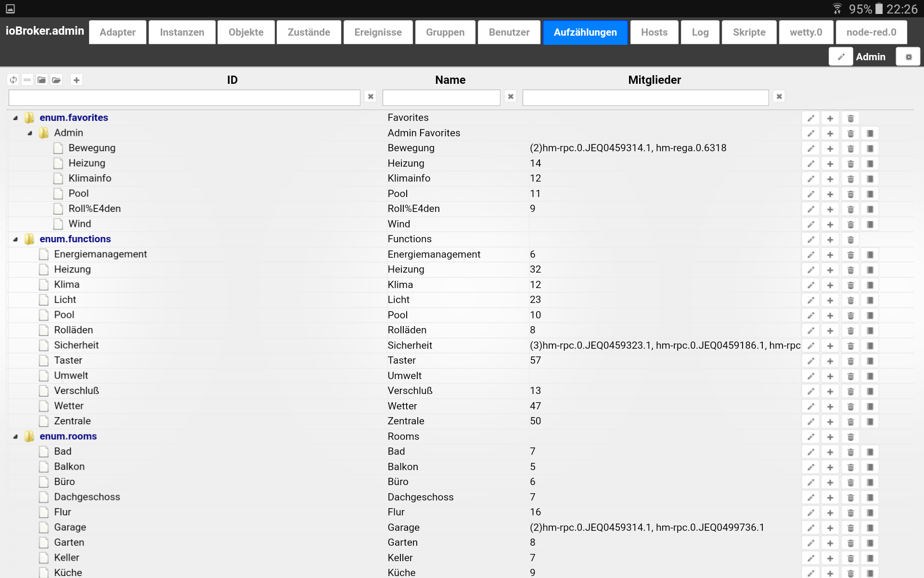Open the Objekte tab

point(246,32)
